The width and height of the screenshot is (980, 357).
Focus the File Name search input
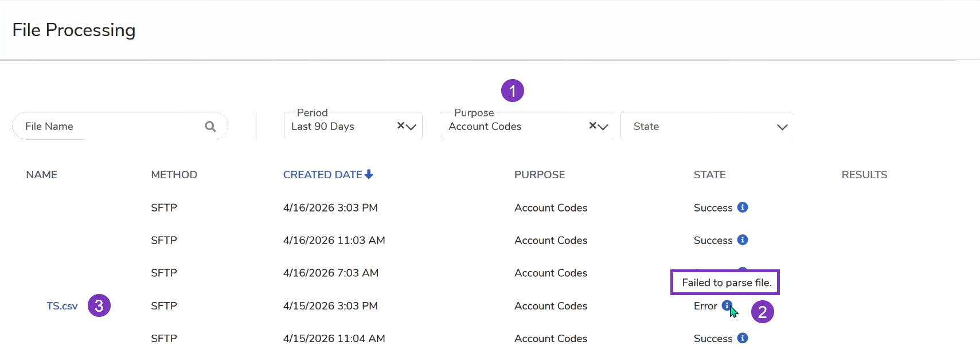(x=109, y=127)
